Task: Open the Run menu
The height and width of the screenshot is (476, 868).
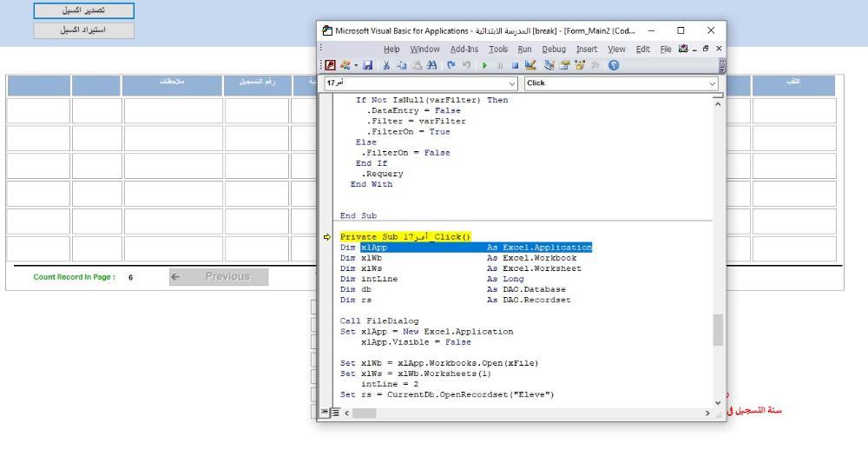Action: (x=525, y=50)
